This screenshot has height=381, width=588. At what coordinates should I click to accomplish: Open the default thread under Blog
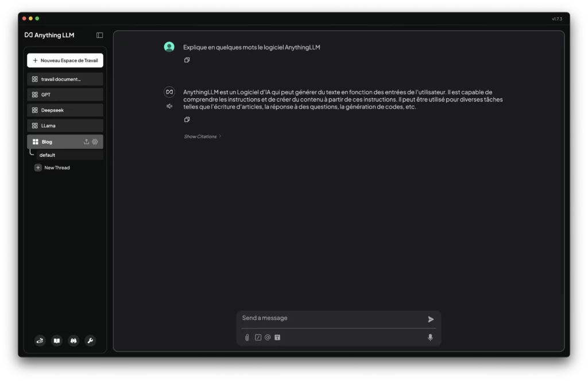click(x=69, y=155)
